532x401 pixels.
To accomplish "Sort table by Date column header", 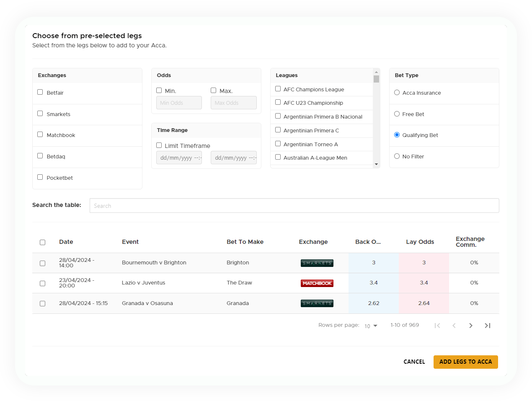I will pos(66,242).
